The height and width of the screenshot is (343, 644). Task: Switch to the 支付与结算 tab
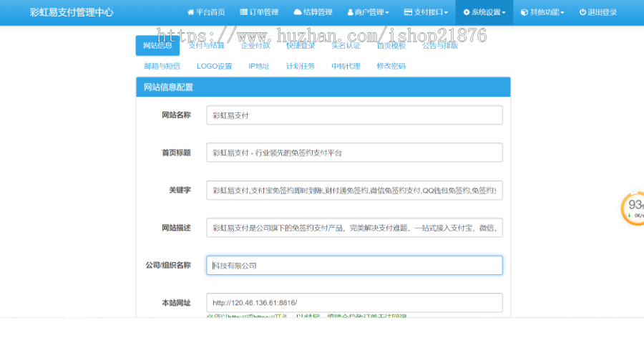click(x=206, y=46)
